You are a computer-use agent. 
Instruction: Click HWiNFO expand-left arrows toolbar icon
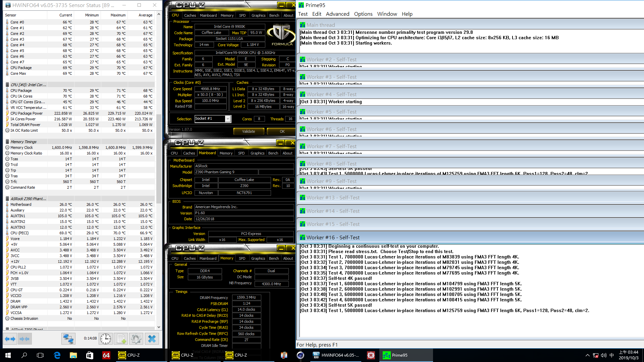[10, 339]
